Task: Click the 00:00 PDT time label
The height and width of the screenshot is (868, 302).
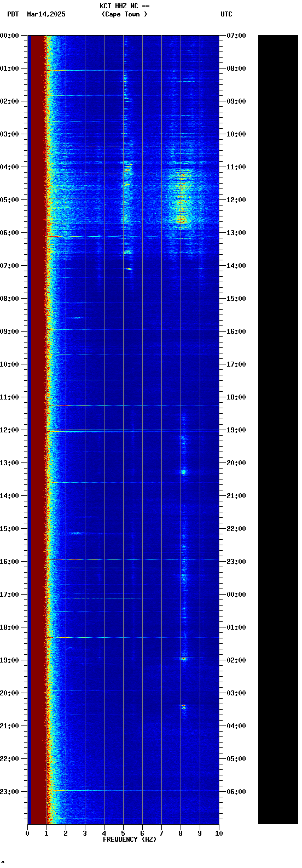Action: 10,36
